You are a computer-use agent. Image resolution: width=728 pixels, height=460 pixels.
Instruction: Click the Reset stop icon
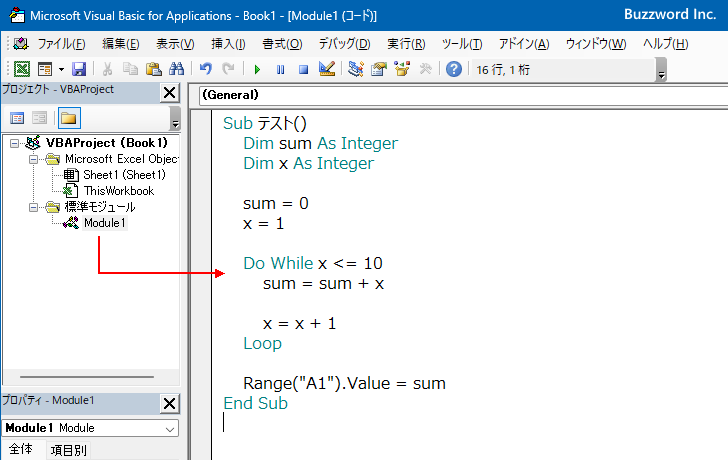(303, 70)
